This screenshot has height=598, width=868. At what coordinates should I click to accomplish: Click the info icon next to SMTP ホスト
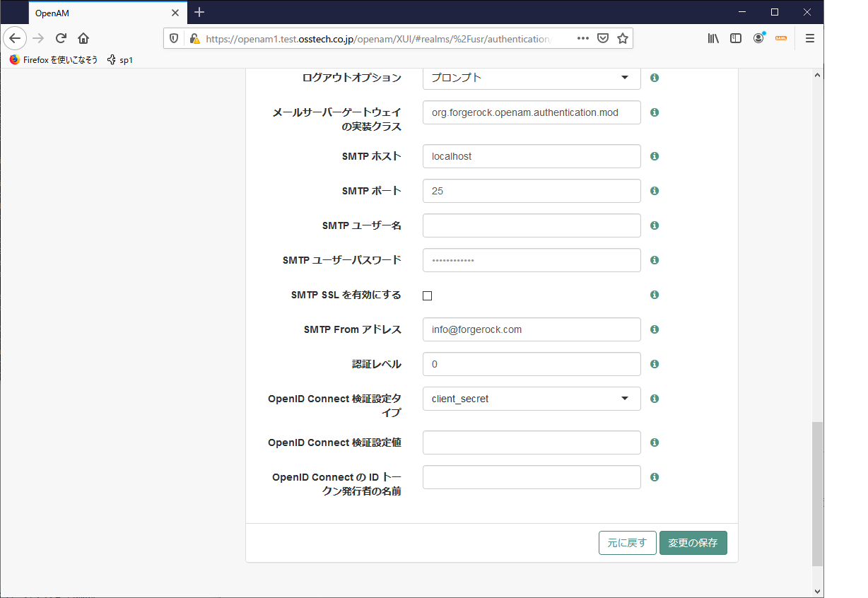(654, 156)
